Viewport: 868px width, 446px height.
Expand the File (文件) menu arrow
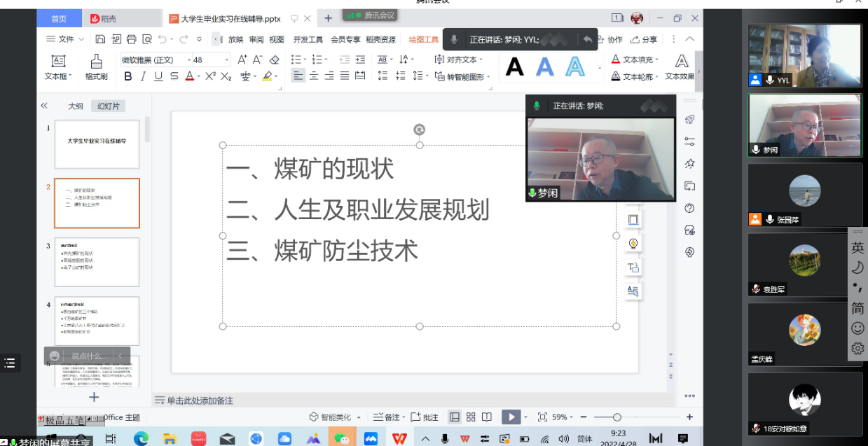81,39
